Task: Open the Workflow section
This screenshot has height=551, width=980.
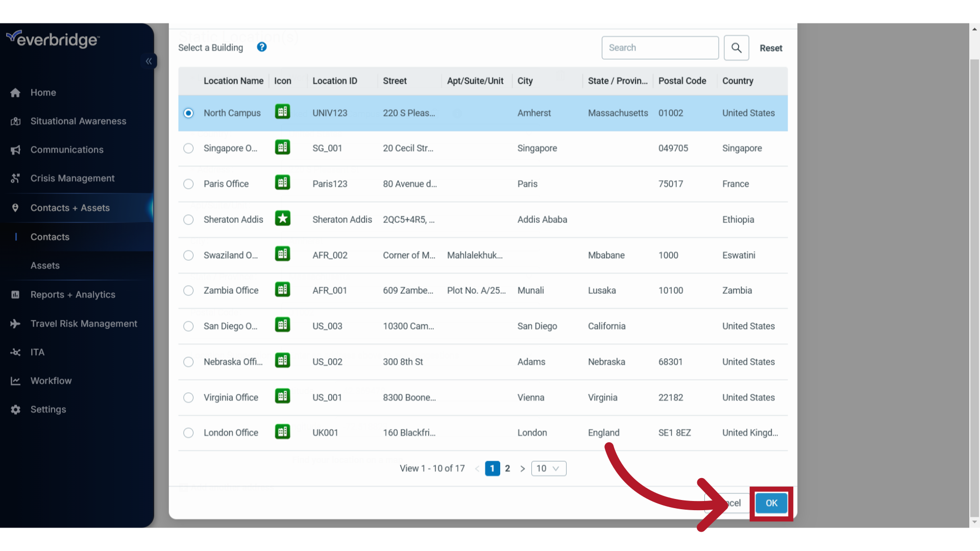Action: click(x=51, y=381)
